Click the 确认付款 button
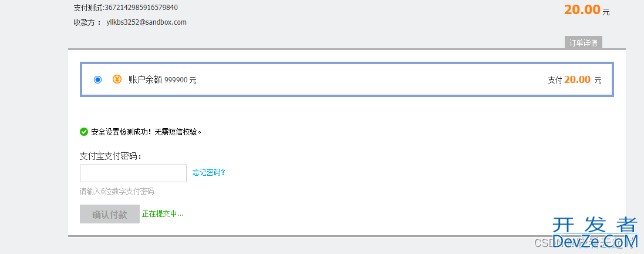 point(110,214)
